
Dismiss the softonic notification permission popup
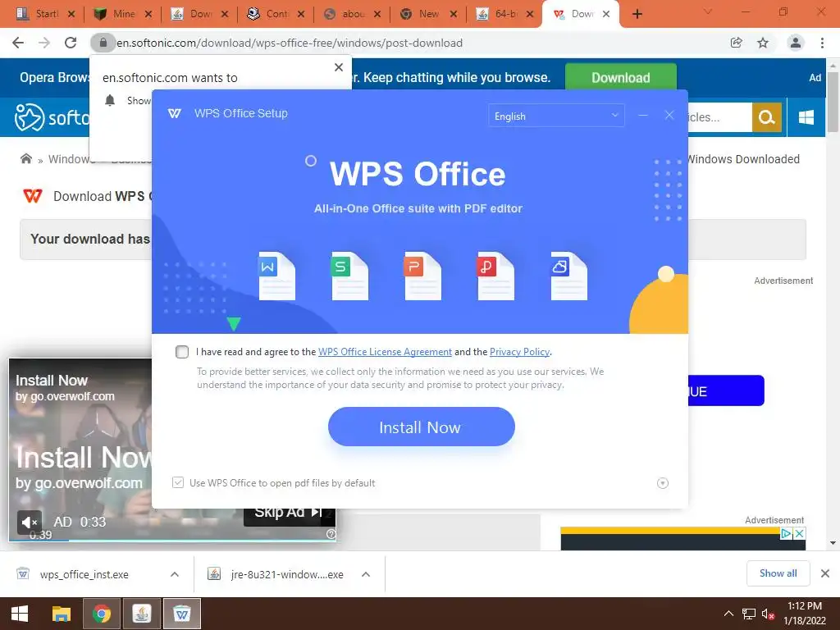point(339,67)
